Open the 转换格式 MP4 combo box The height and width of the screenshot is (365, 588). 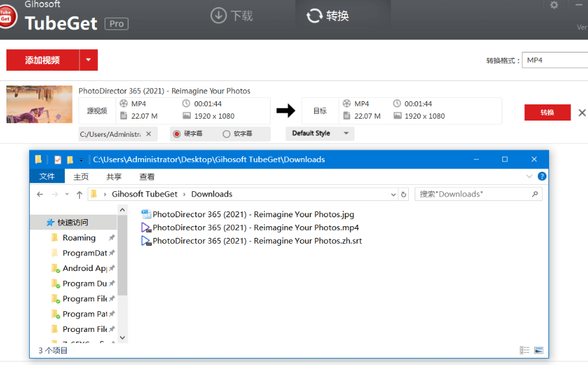point(555,60)
